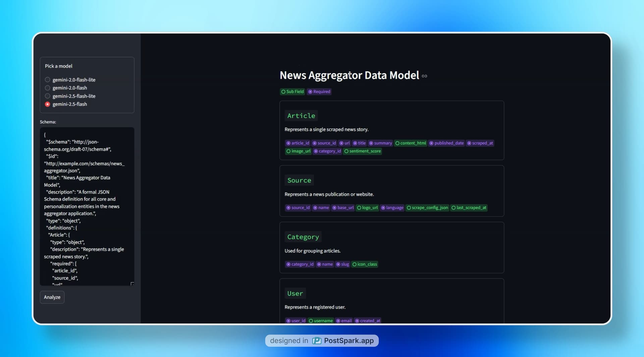Click the Required icon on source_id in Source section

[289, 208]
